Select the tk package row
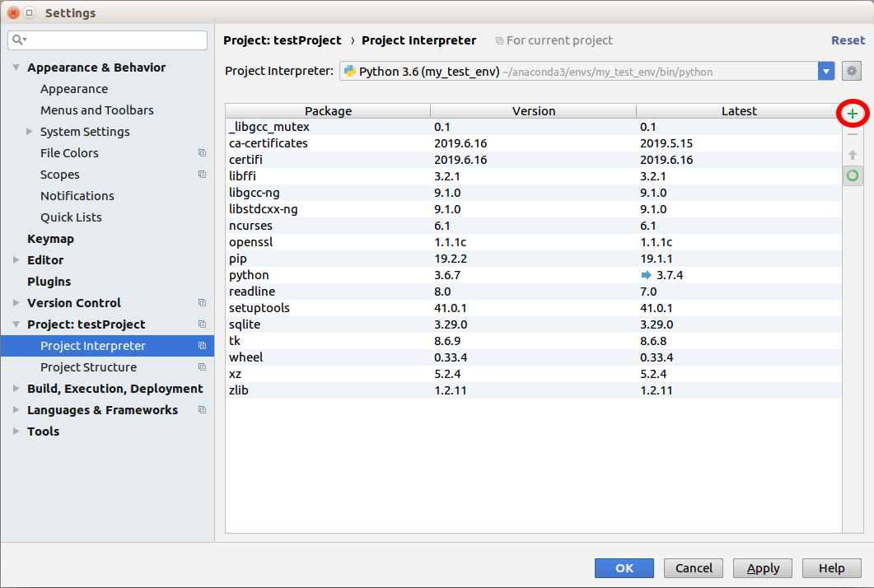Screen dimensions: 874x588 coord(534,341)
